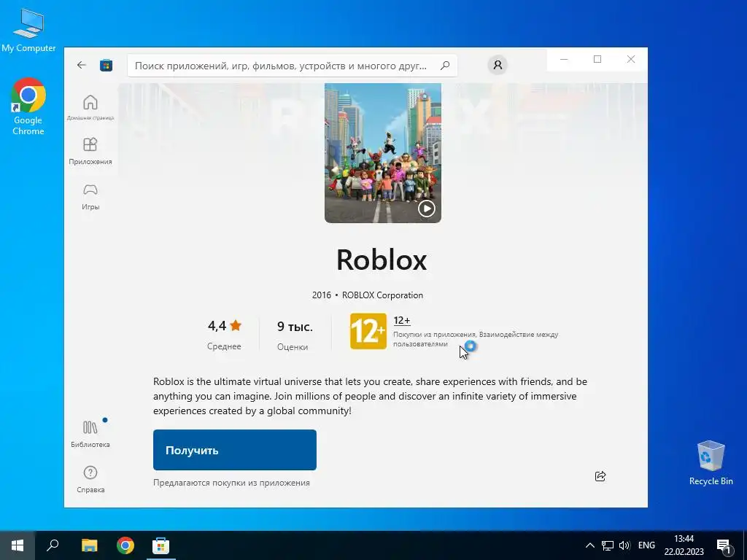Click the Roblox description paragraph
This screenshot has height=560, width=747.
click(370, 396)
